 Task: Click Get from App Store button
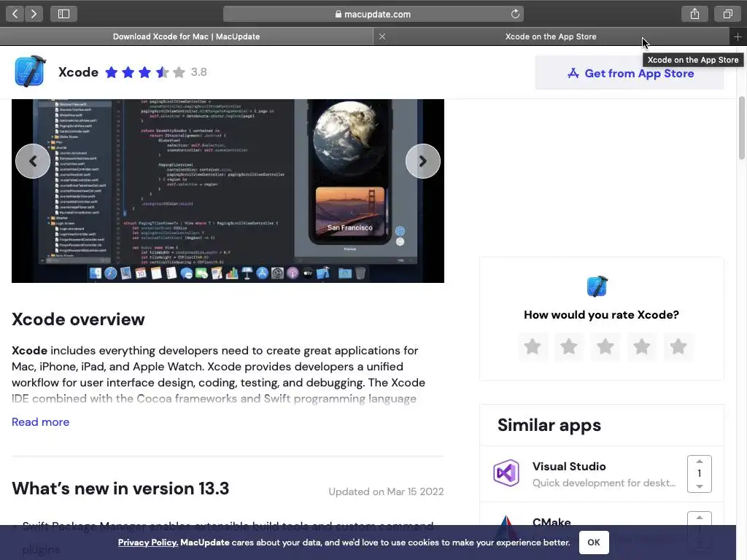tap(630, 73)
